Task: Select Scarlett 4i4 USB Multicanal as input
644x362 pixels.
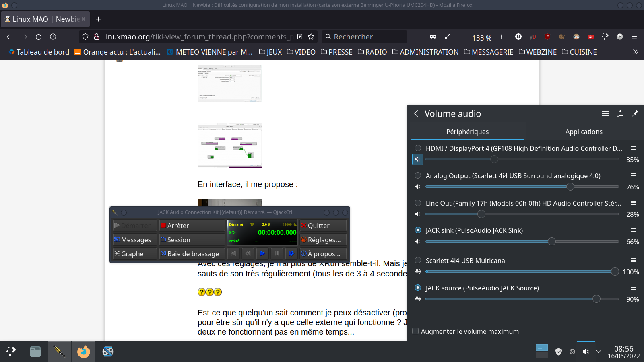Action: pyautogui.click(x=418, y=260)
